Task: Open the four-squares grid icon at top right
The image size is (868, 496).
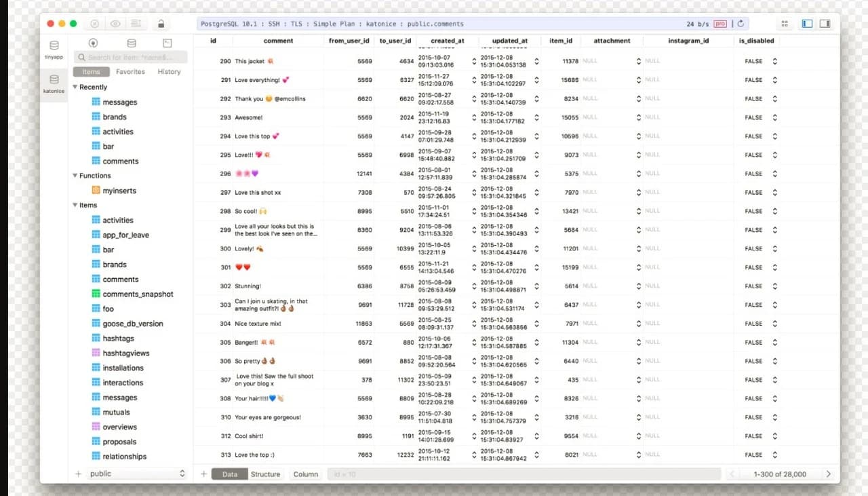Action: click(785, 24)
